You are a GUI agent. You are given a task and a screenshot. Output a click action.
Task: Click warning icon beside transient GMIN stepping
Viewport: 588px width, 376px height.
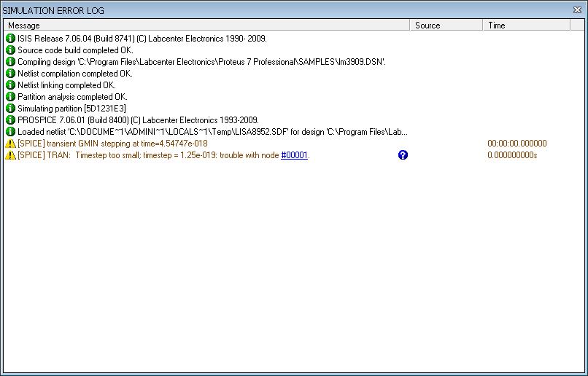click(10, 144)
